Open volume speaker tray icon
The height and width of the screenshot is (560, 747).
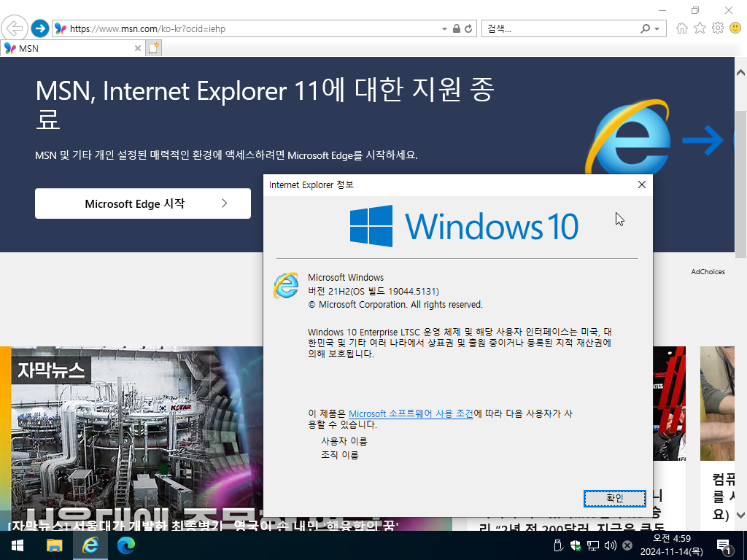[611, 545]
